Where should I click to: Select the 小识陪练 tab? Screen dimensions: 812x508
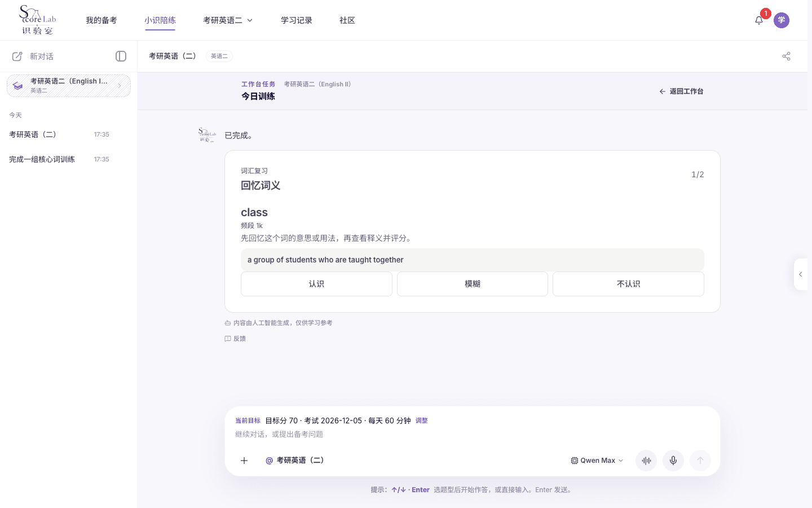point(160,20)
